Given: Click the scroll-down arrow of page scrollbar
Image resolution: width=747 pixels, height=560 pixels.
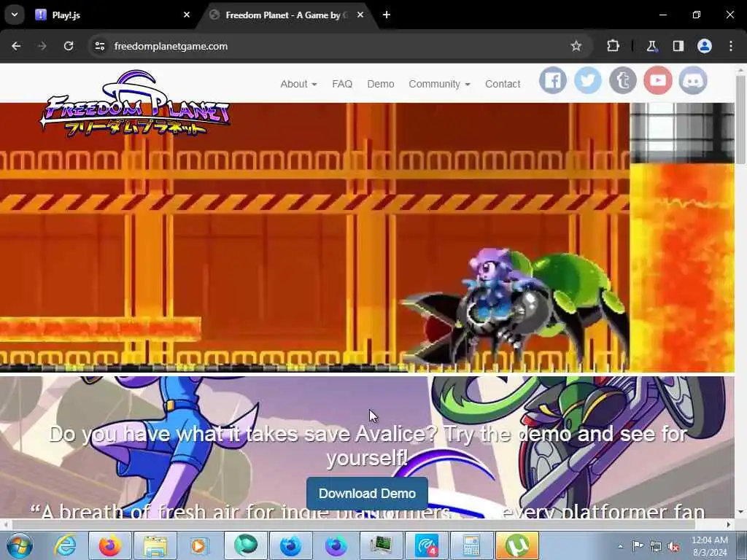Looking at the screenshot, I should [x=740, y=513].
